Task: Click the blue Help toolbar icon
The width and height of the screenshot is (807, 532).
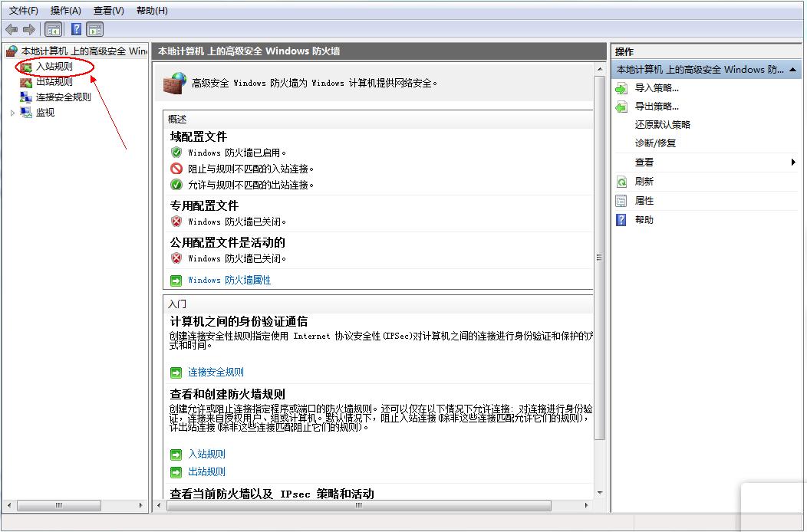Action: click(76, 29)
